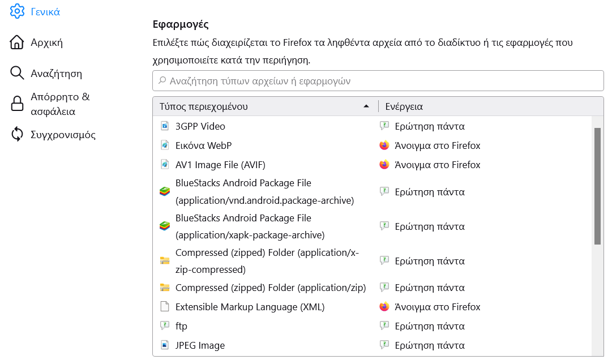Image resolution: width=612 pixels, height=364 pixels.
Task: Focus the Αναζήτηση τύπων αρχείων search field
Action: coord(378,81)
